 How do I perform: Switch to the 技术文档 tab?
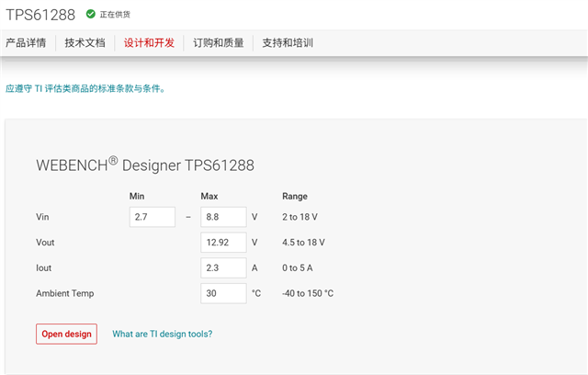85,43
